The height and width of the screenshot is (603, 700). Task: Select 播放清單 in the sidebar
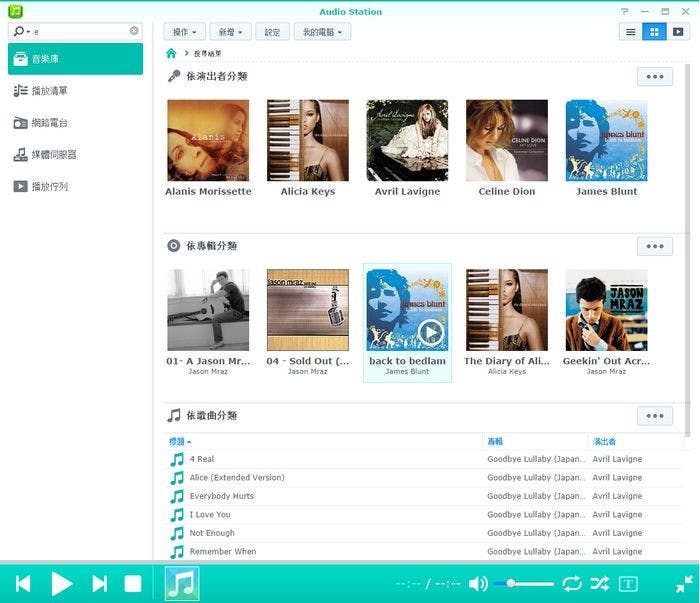[x=49, y=91]
